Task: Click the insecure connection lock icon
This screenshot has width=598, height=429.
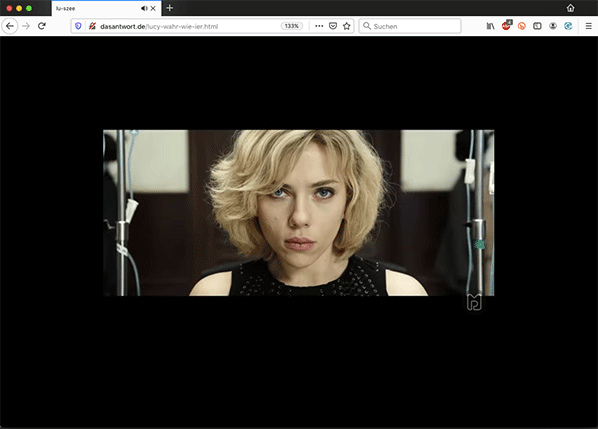Action: point(92,26)
